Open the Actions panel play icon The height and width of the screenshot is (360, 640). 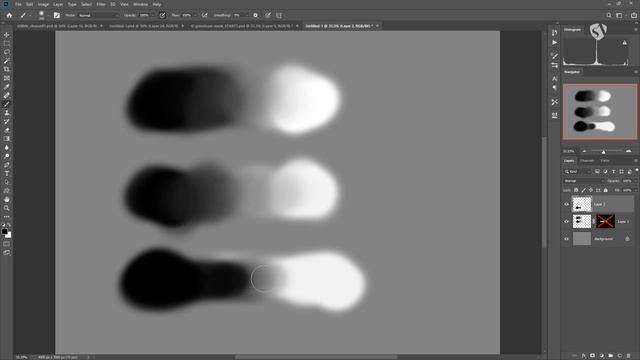(554, 42)
